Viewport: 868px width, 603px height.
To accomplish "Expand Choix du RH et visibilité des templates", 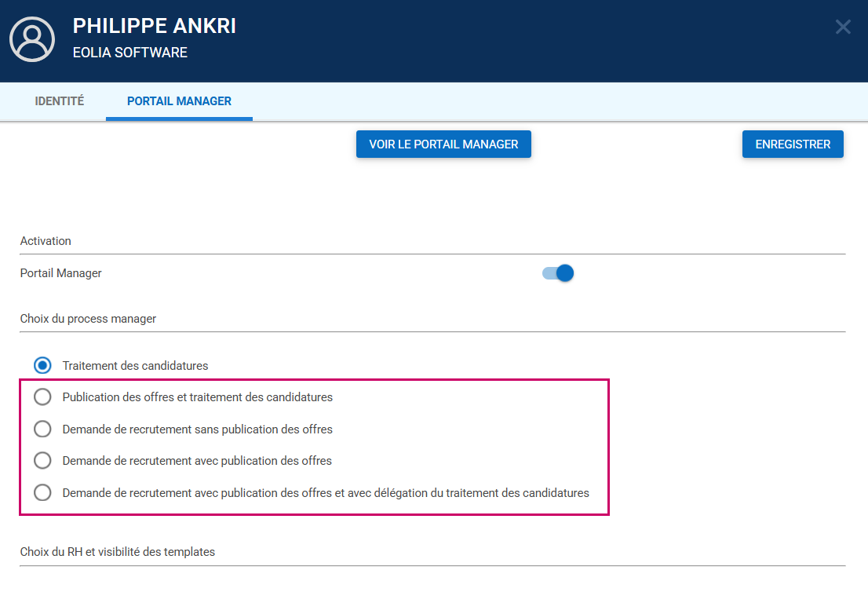I will coord(118,552).
